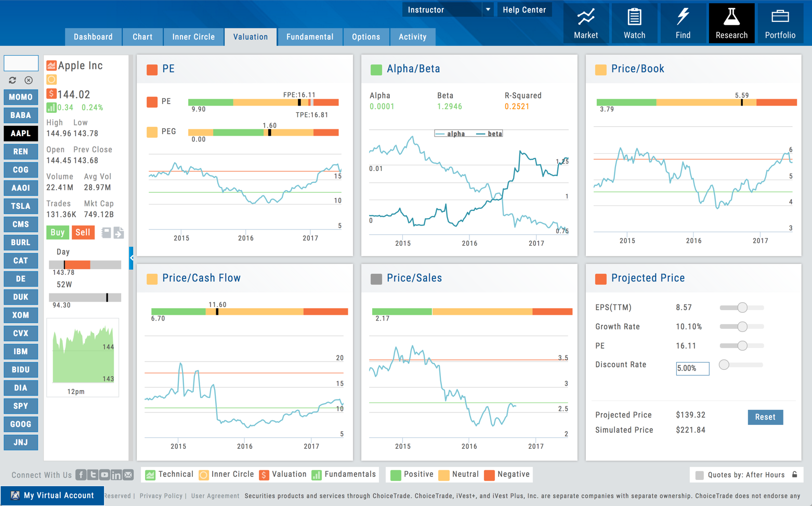Select the BIDU symbol
Image resolution: width=812 pixels, height=506 pixels.
[21, 370]
